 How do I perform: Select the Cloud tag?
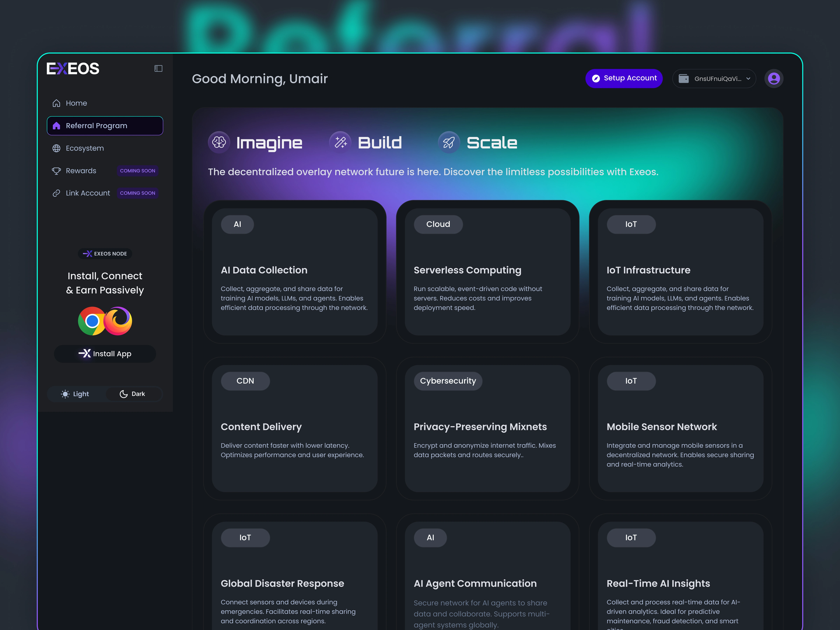pos(438,224)
